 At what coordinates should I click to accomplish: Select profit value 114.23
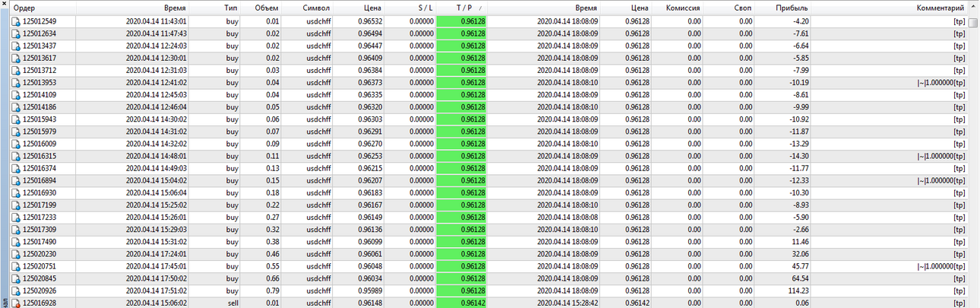click(795, 291)
